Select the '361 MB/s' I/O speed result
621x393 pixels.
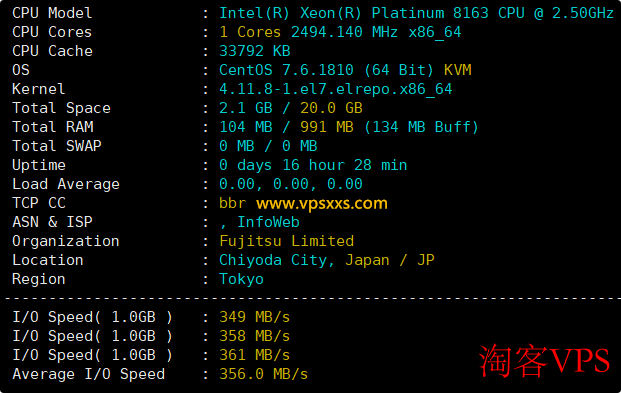click(x=255, y=355)
